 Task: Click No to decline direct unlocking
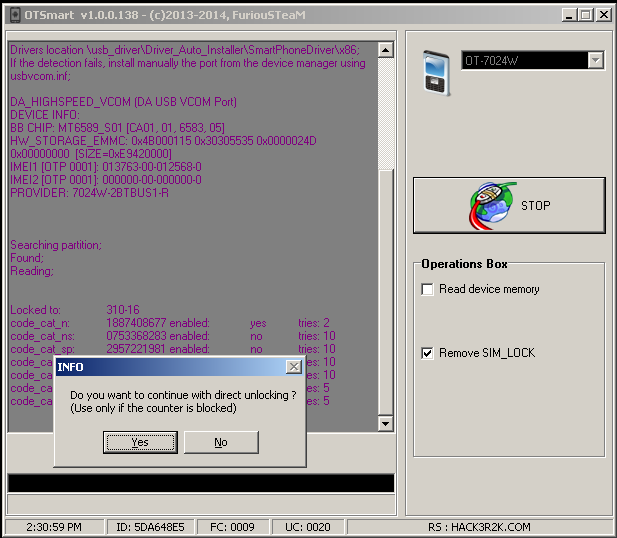click(x=221, y=442)
